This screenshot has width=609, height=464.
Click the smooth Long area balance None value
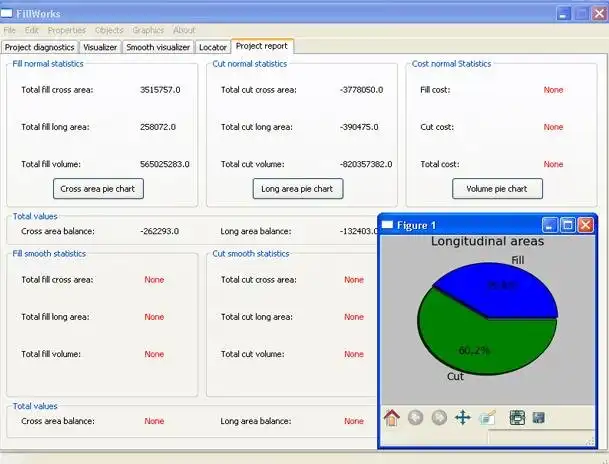[x=354, y=421]
